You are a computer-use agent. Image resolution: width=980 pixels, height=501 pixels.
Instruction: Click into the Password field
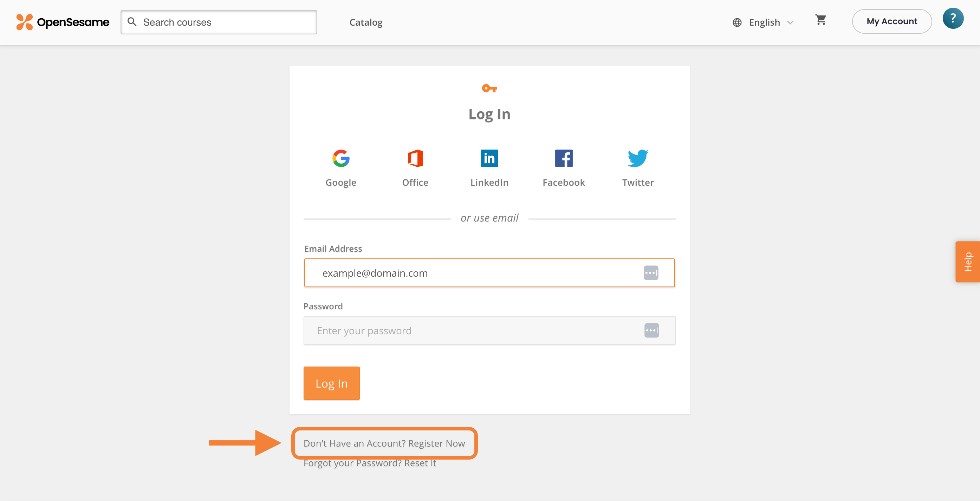point(489,330)
